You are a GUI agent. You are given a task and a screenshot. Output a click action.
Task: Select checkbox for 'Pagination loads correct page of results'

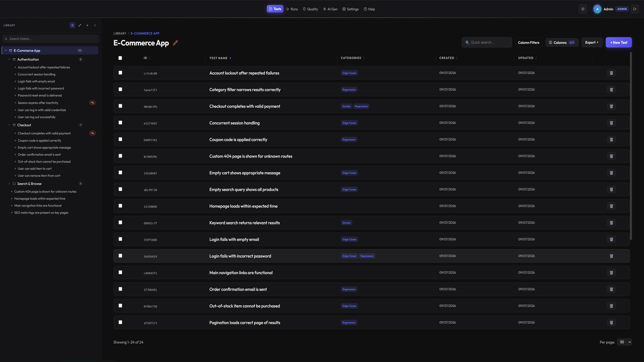pyautogui.click(x=120, y=322)
